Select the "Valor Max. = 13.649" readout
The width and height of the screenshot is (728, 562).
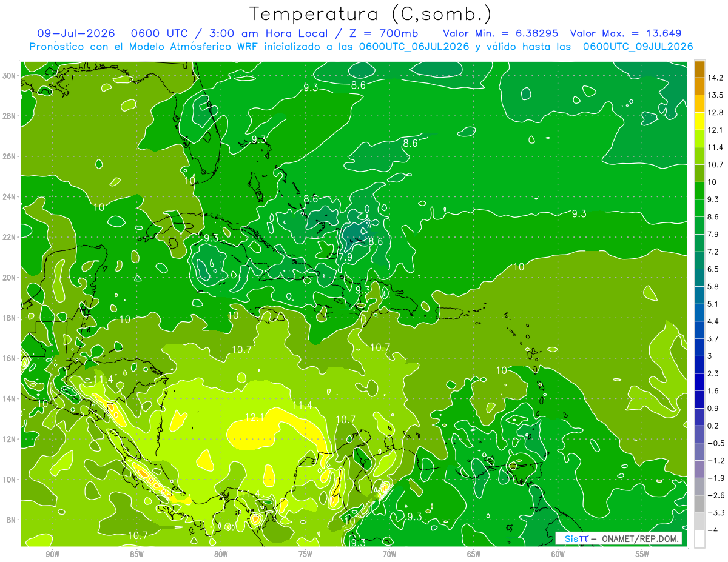[626, 33]
